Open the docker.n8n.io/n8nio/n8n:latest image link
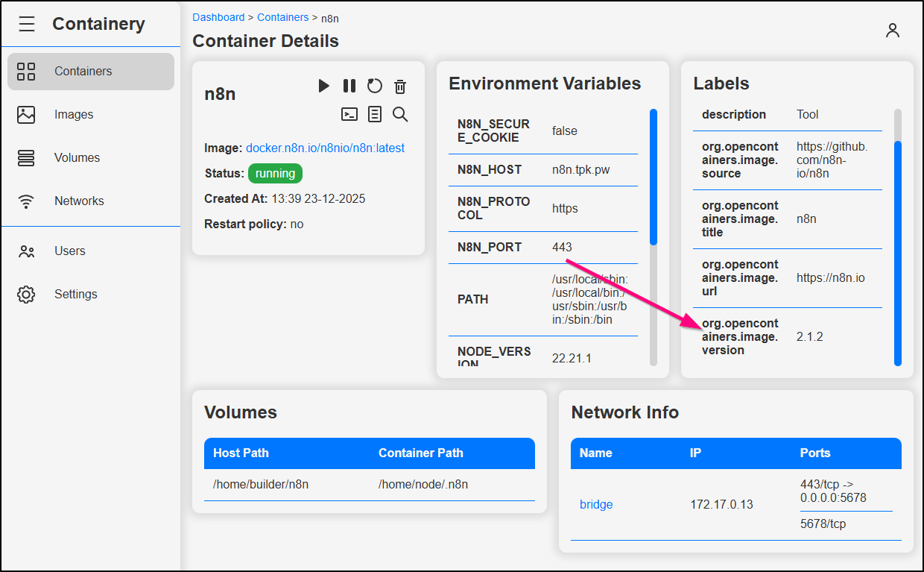 point(325,148)
